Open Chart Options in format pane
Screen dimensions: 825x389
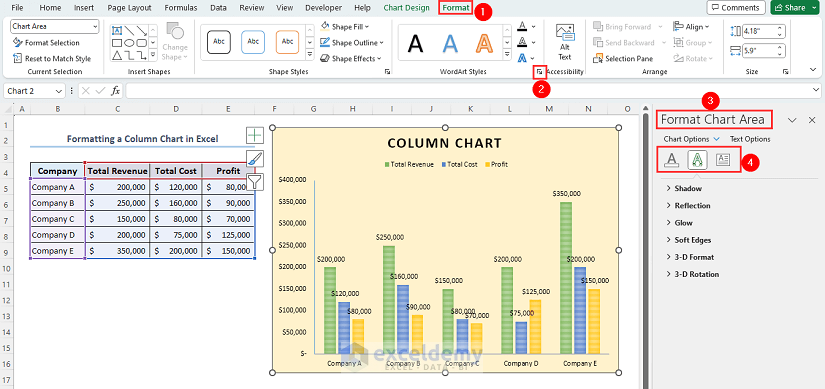tap(691, 139)
